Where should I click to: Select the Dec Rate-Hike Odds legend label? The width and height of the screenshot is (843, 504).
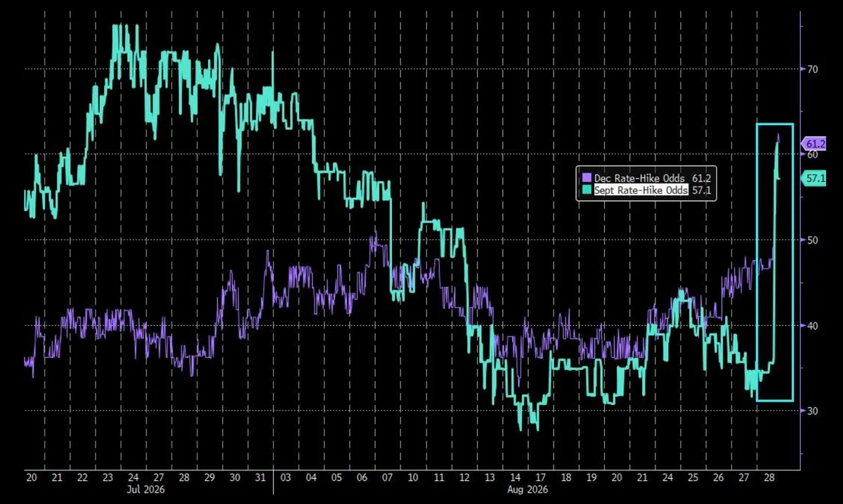(640, 179)
